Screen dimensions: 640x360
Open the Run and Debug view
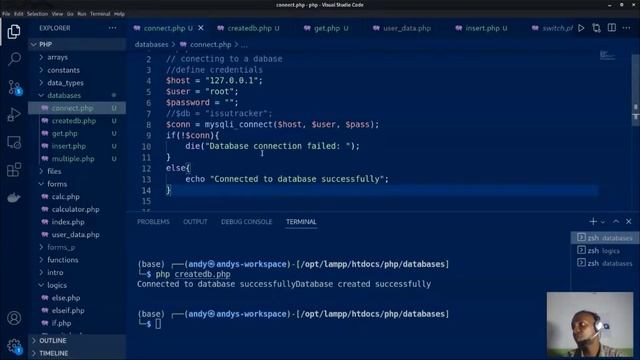click(x=14, y=115)
